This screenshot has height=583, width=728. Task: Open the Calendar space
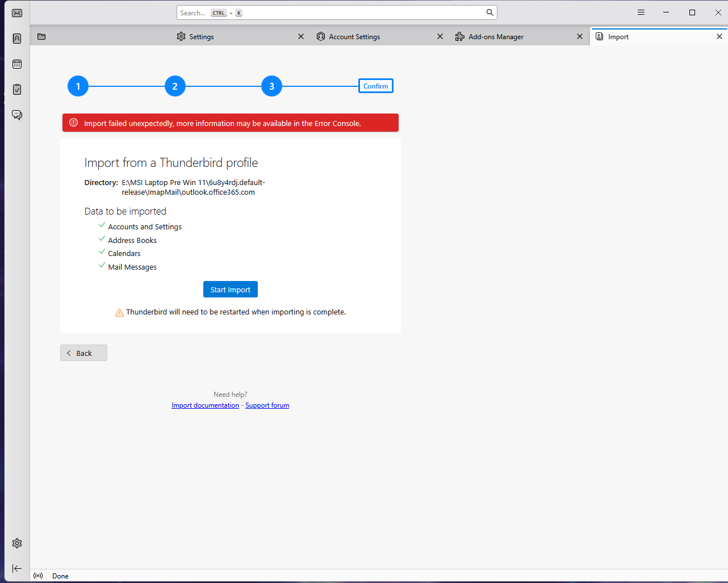click(x=17, y=64)
